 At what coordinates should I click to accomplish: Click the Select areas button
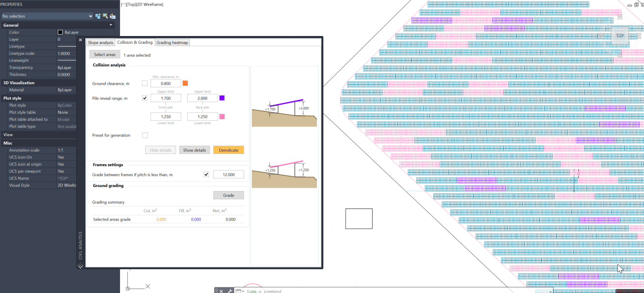pyautogui.click(x=105, y=54)
